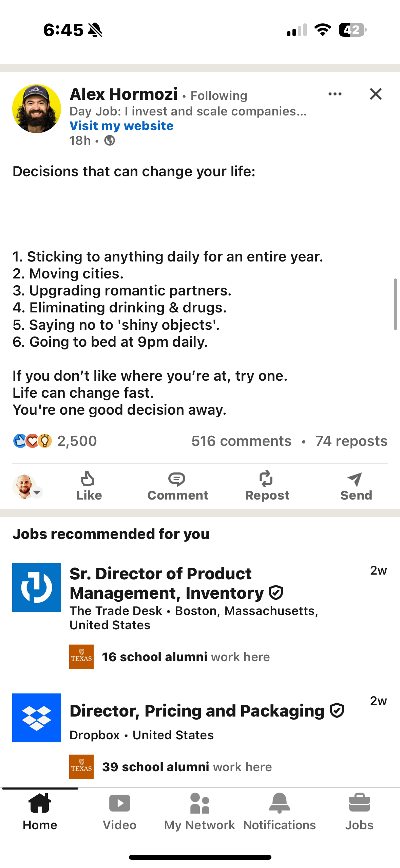Like Alex Hormozi's post

89,486
